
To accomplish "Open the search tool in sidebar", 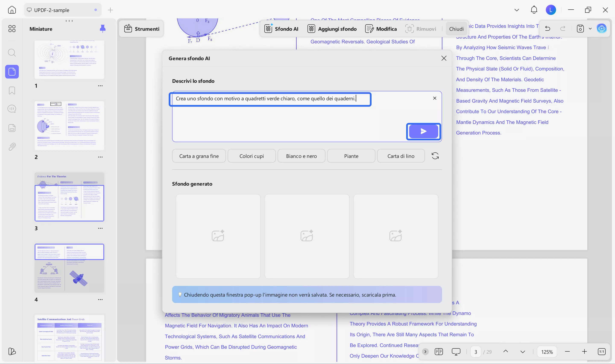I will point(12,53).
